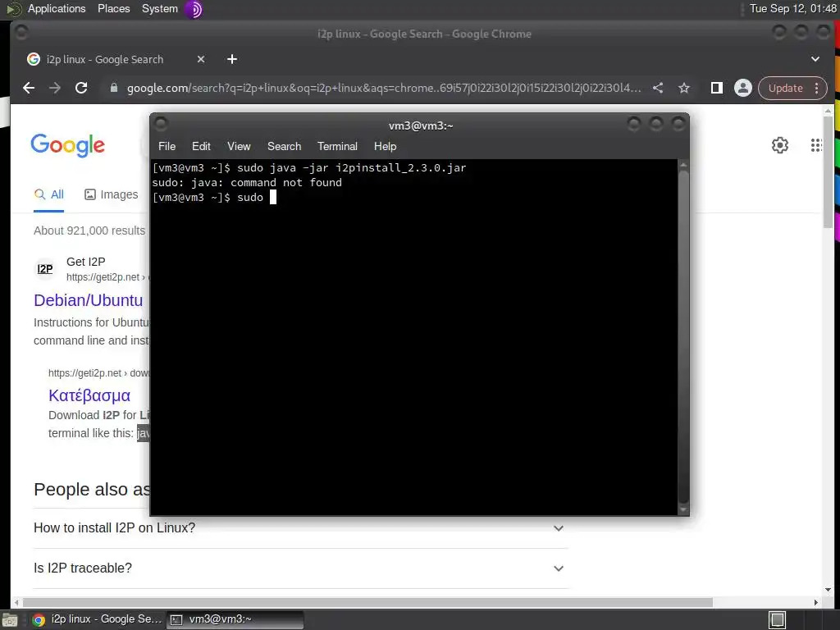Open the System menu in top panel

coord(160,8)
